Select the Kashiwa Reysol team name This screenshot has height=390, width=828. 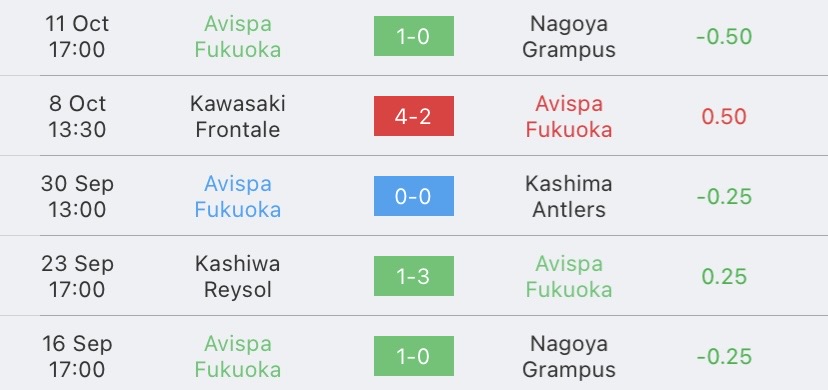tap(238, 277)
